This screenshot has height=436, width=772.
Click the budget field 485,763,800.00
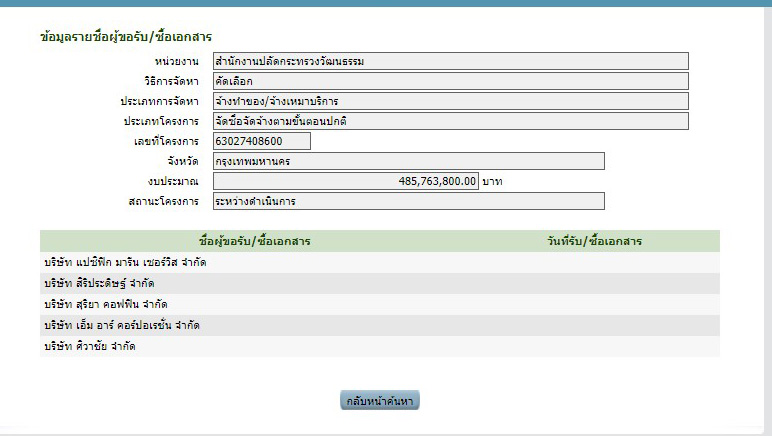click(346, 181)
